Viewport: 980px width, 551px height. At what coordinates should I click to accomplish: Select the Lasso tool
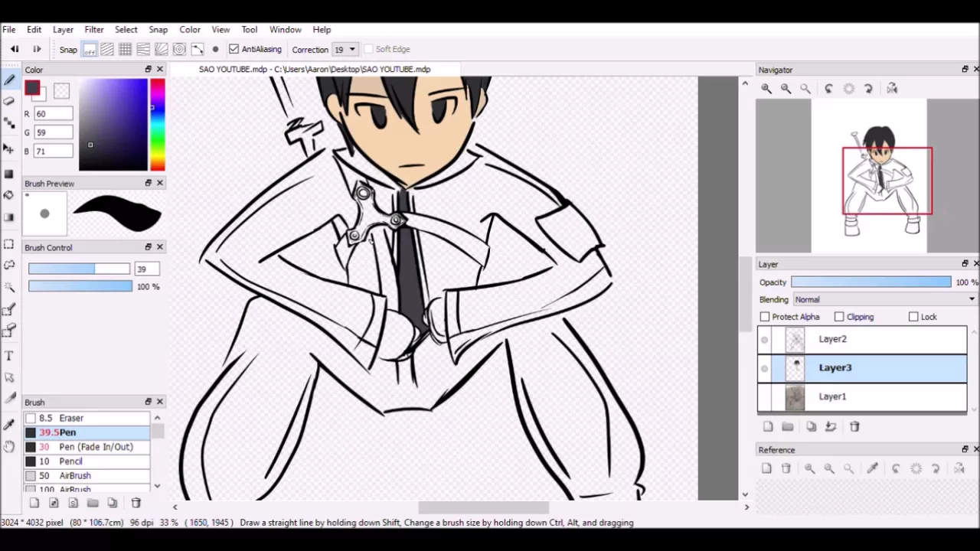click(9, 266)
